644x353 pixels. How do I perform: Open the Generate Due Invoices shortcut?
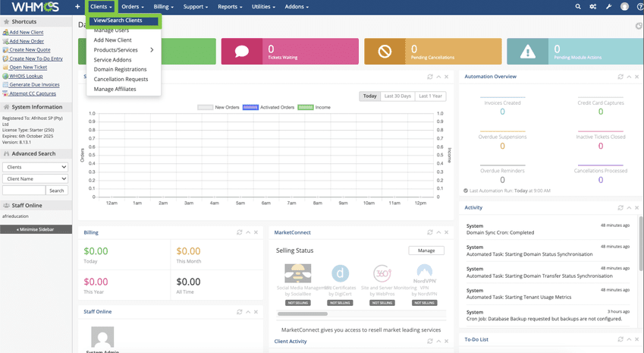[x=34, y=85]
